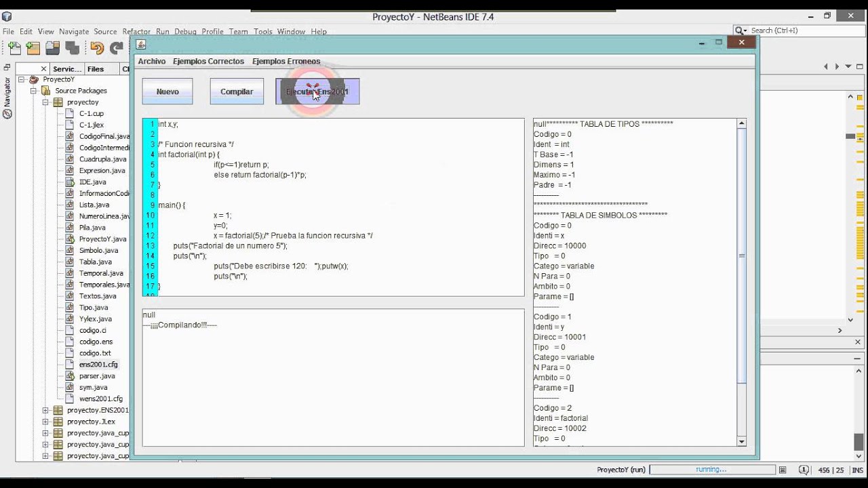Open the Source menu in NetBeans

coord(105,31)
